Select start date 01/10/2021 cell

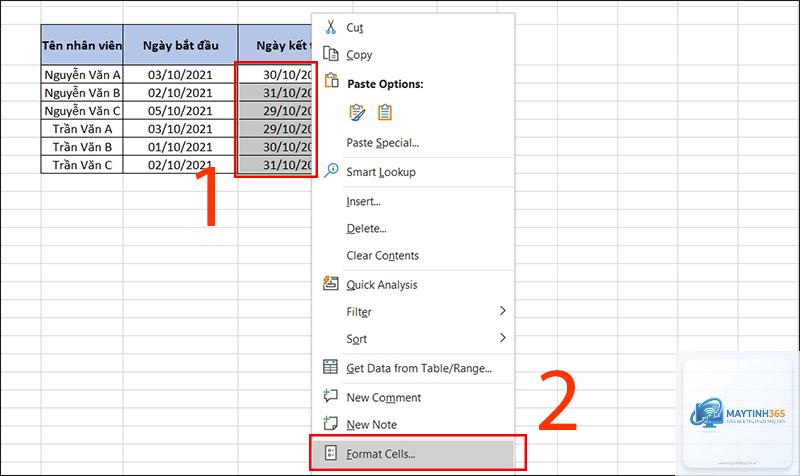[180, 147]
